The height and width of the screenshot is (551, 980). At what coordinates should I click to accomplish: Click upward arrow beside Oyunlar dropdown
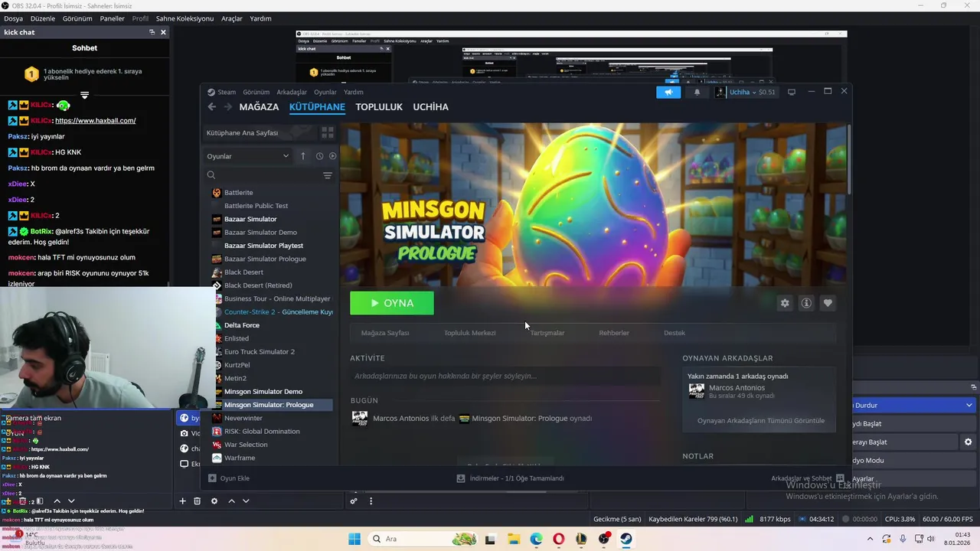(303, 156)
